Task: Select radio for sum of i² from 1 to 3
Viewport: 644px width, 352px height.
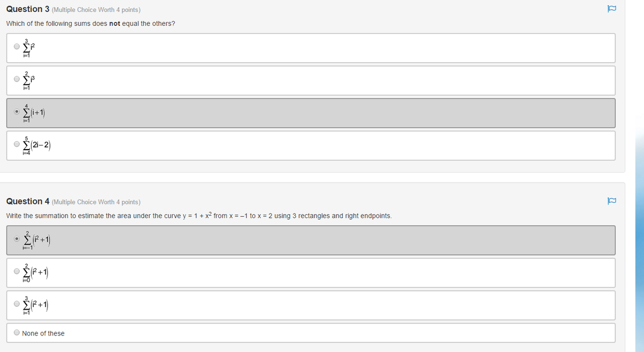Action: (x=17, y=47)
